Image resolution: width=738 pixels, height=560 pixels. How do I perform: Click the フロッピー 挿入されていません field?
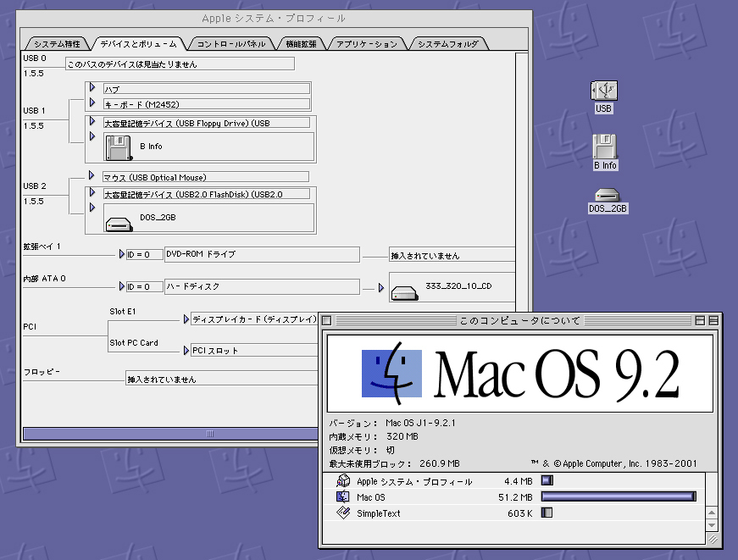(222, 379)
